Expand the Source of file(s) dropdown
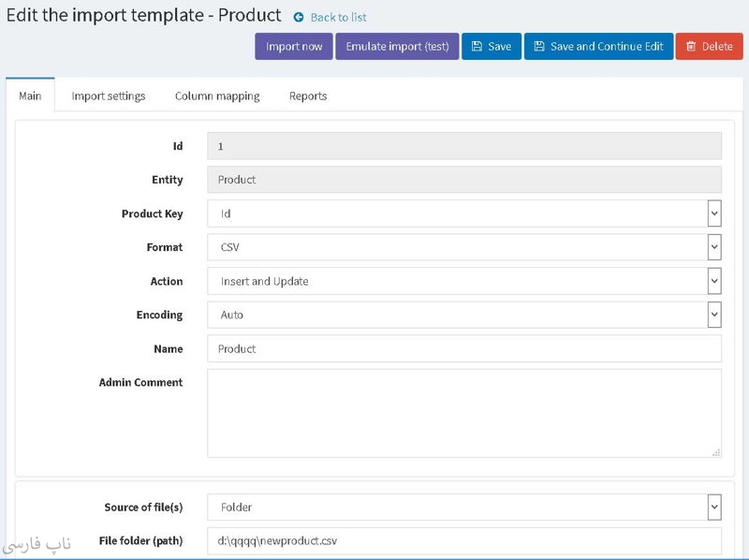 pos(464,508)
